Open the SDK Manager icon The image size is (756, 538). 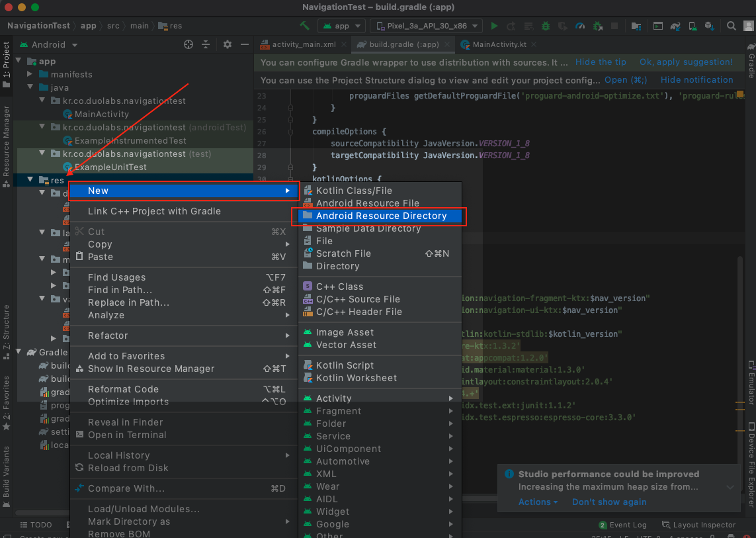click(x=709, y=26)
